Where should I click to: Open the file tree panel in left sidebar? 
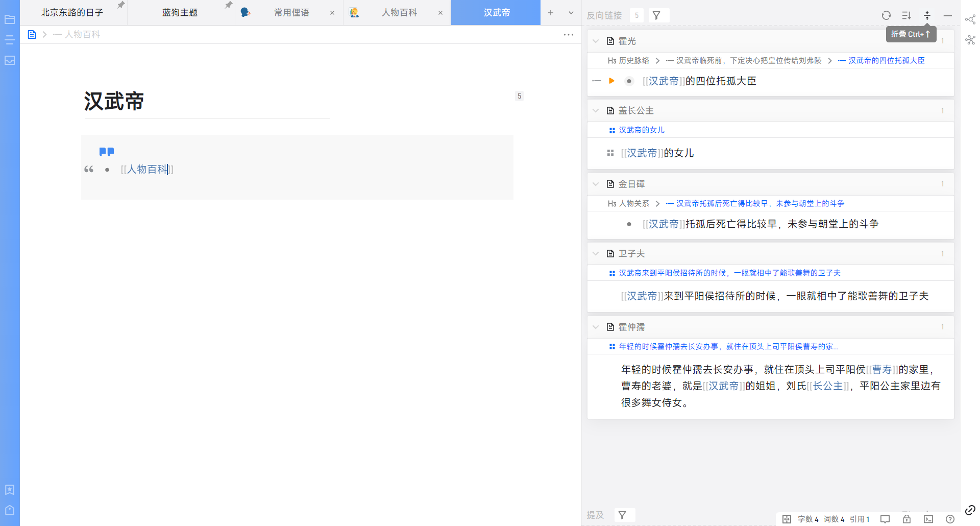[x=10, y=19]
